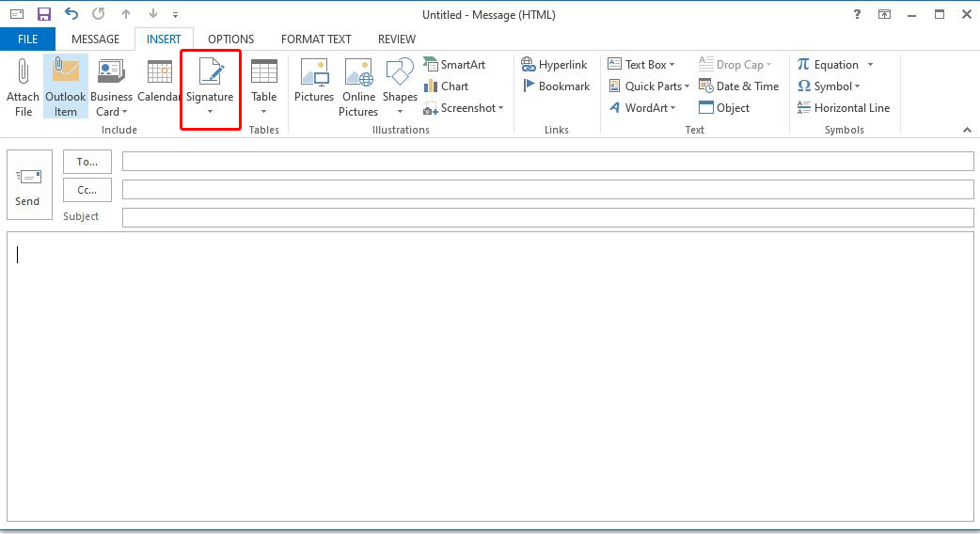Click the Redo icon in the title bar
980x534 pixels.
coord(98,14)
